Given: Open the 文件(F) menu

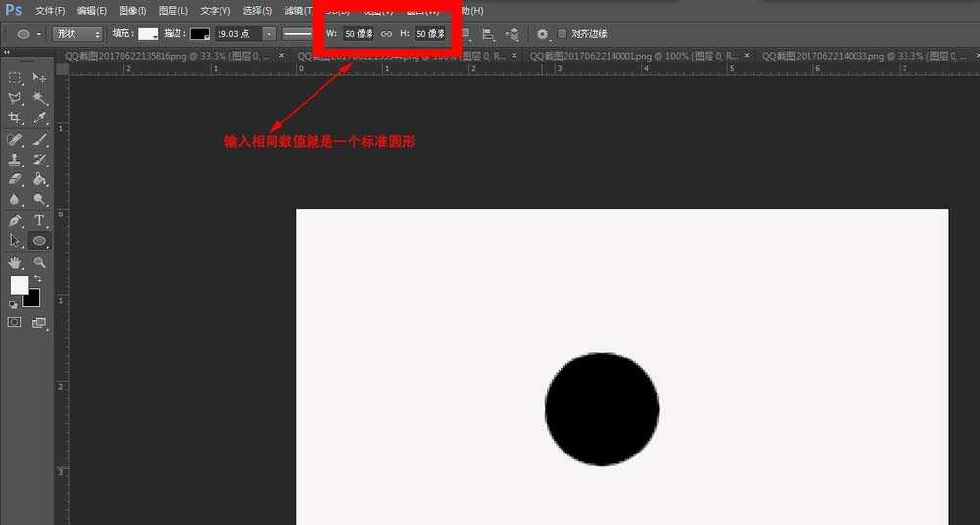Looking at the screenshot, I should point(50,10).
